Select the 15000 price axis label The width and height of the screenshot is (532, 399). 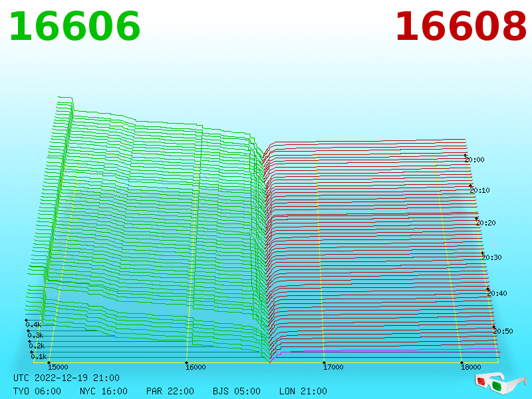[x=58, y=367]
